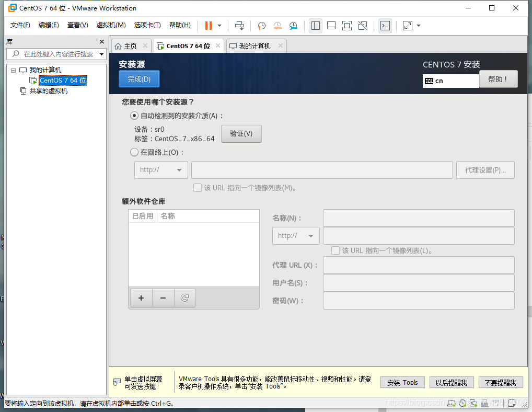Take a snapshot with the clock-plus icon

(261, 26)
